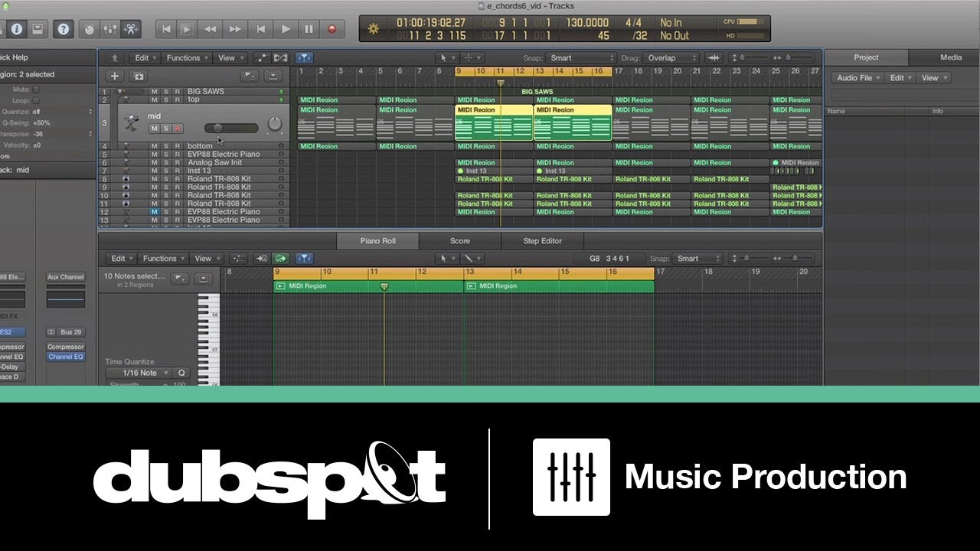Toggle the green MIDI Out icon in piano roll

pyautogui.click(x=280, y=259)
